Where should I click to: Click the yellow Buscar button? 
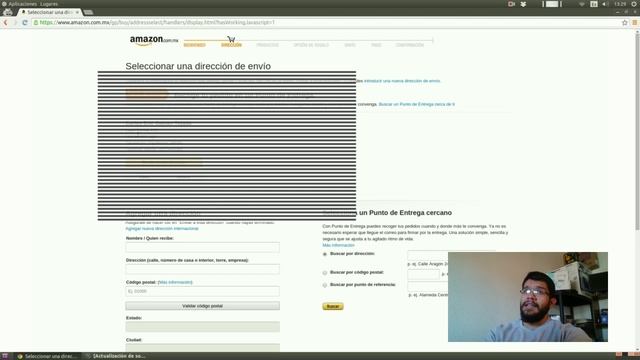tap(333, 306)
